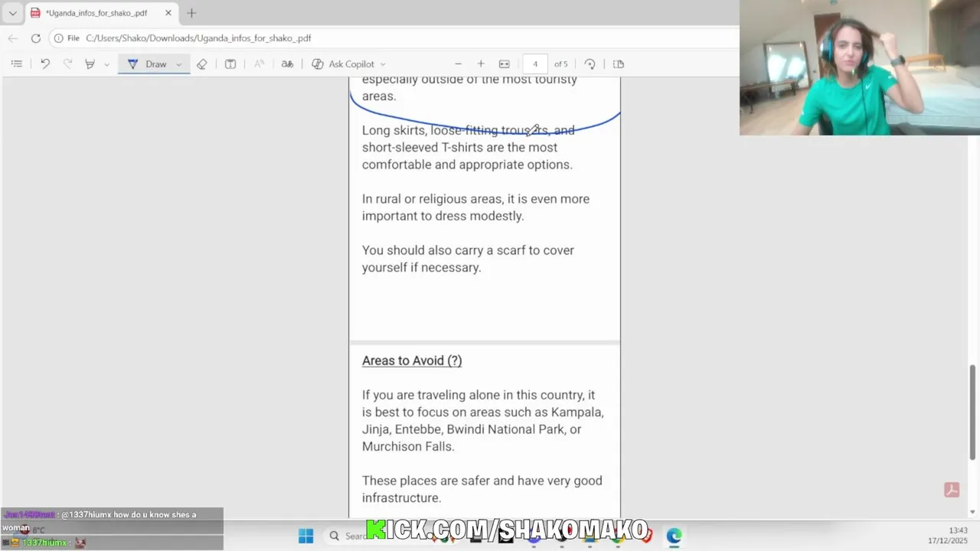Zoom in the PDF page

(481, 64)
